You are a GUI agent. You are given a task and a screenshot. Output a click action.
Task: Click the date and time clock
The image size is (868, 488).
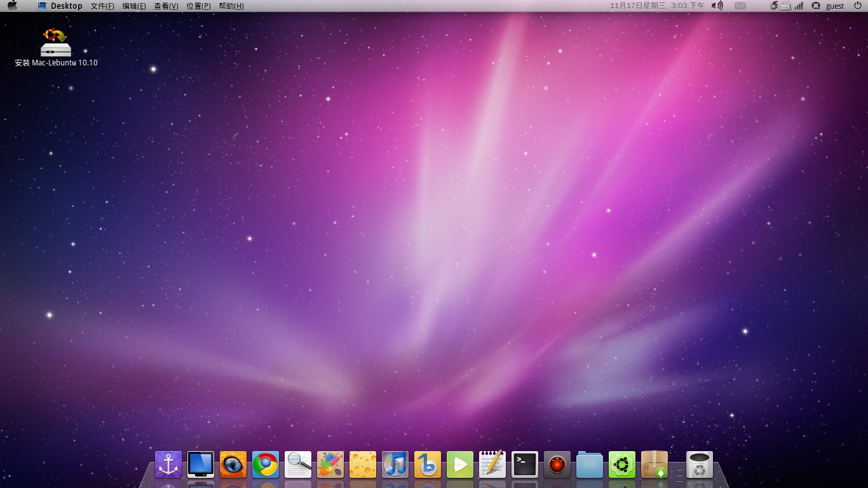(657, 6)
